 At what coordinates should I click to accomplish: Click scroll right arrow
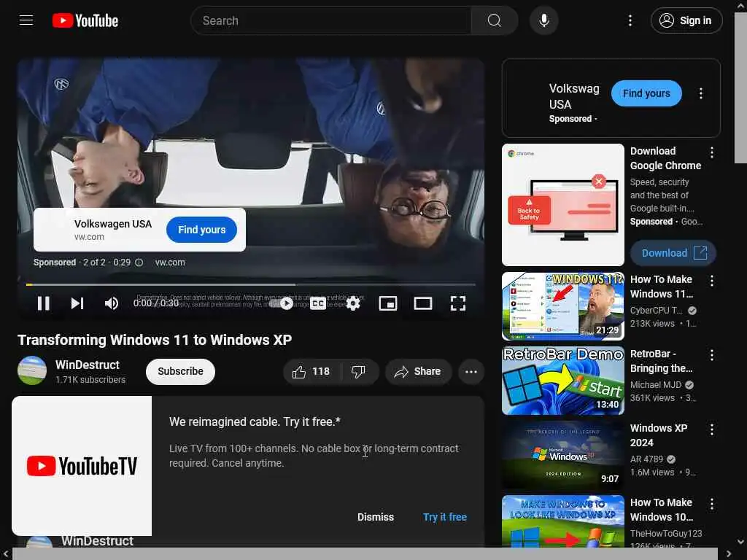point(729,554)
